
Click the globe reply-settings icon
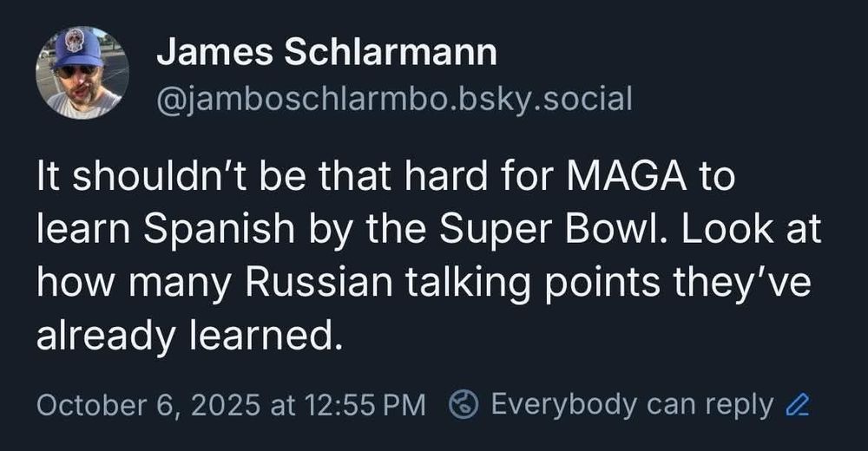[x=464, y=404]
